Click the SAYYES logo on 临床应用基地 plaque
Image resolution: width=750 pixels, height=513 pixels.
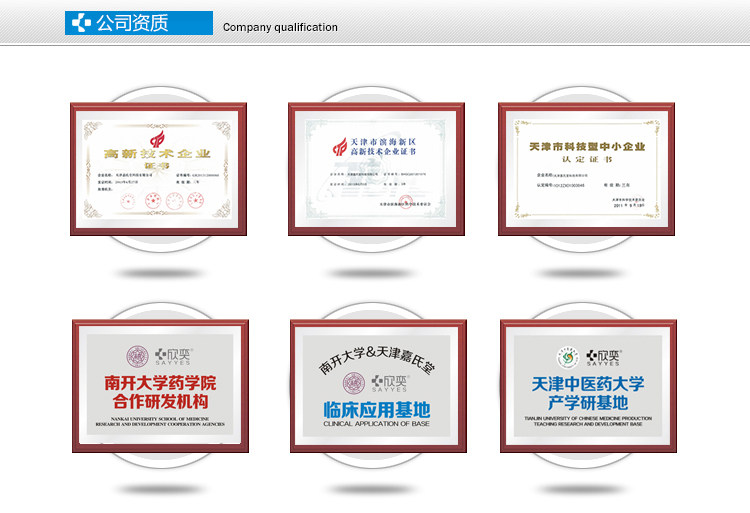tap(389, 383)
